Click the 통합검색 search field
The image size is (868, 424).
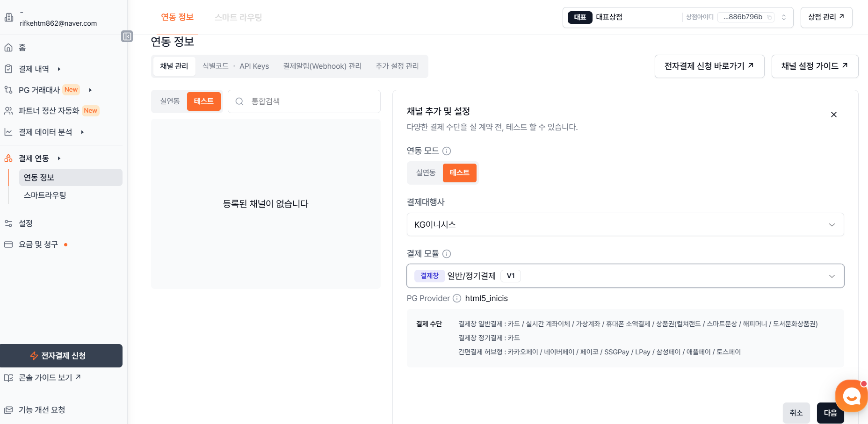[304, 101]
